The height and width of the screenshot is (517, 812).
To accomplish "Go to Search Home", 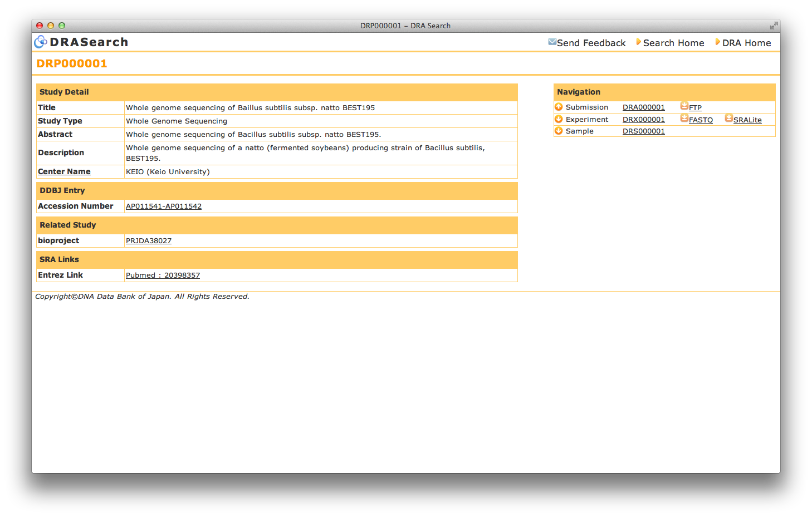I will 673,43.
